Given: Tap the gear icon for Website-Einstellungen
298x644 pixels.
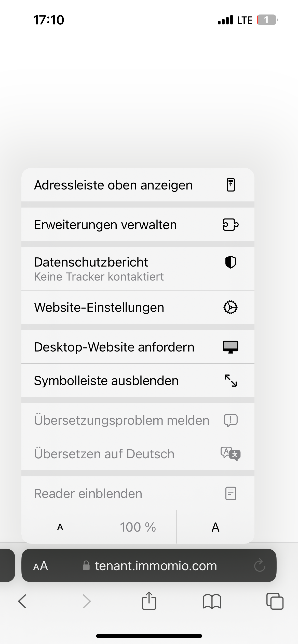Looking at the screenshot, I should pyautogui.click(x=231, y=307).
